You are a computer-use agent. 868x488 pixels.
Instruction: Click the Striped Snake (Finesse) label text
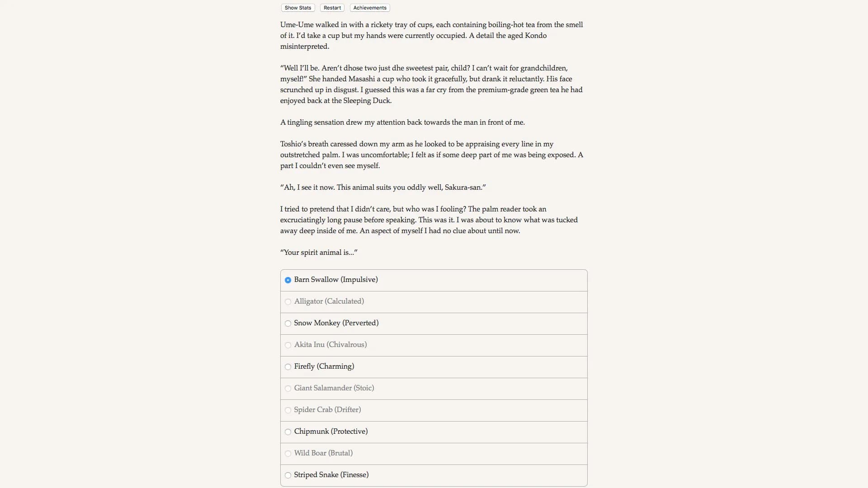pos(331,475)
